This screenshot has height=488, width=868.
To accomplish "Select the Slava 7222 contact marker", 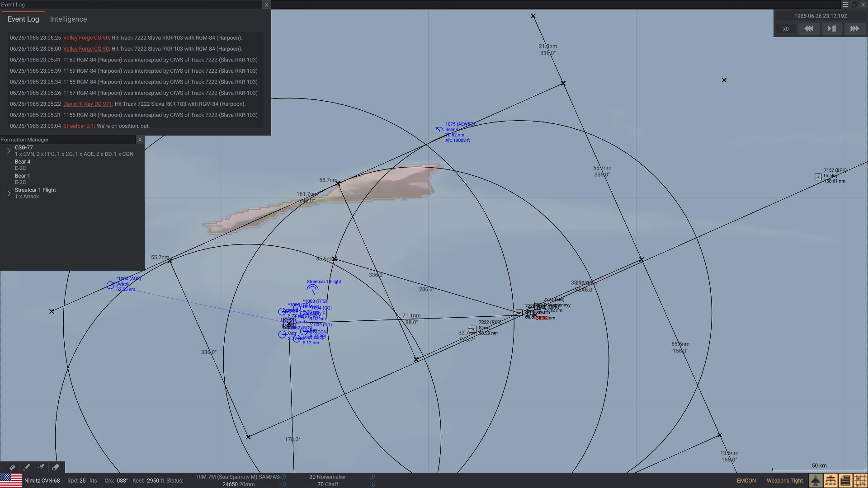I will (x=473, y=329).
